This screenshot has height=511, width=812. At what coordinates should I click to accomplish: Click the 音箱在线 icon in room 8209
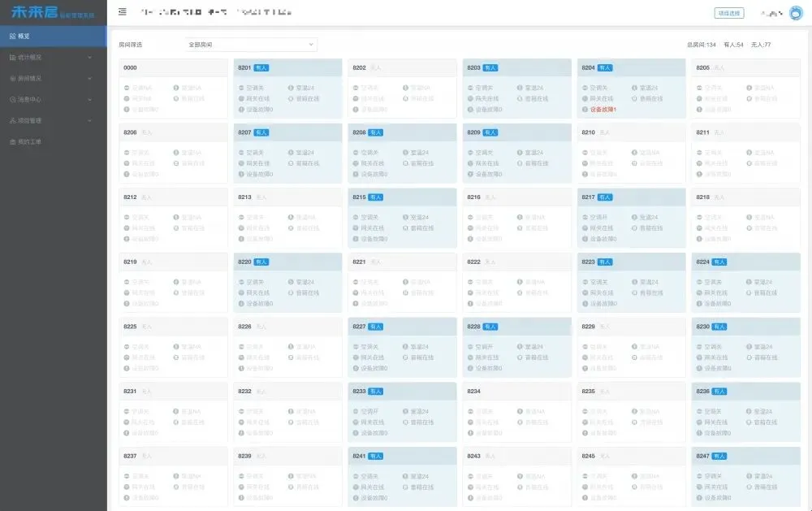pos(520,163)
